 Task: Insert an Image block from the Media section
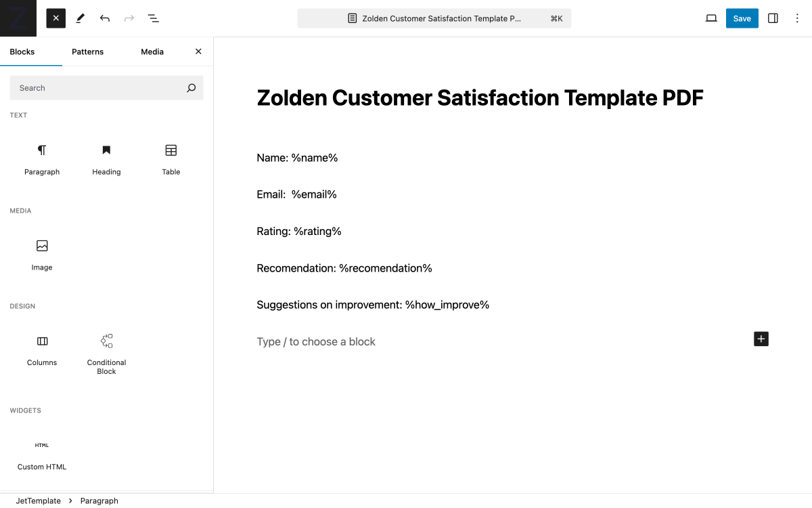[42, 255]
